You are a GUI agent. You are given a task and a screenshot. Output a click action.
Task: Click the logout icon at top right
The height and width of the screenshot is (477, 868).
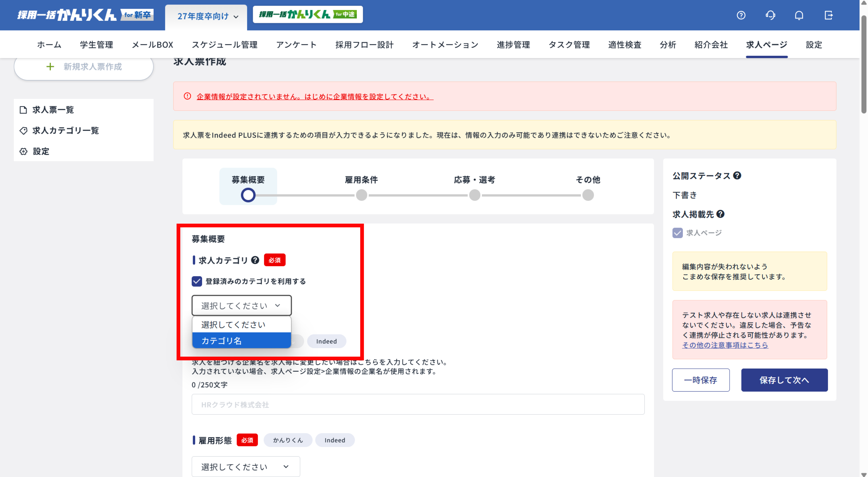pyautogui.click(x=829, y=15)
